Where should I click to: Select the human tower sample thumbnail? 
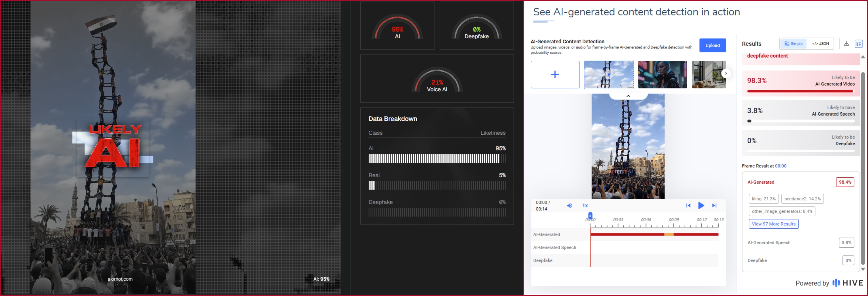[608, 75]
